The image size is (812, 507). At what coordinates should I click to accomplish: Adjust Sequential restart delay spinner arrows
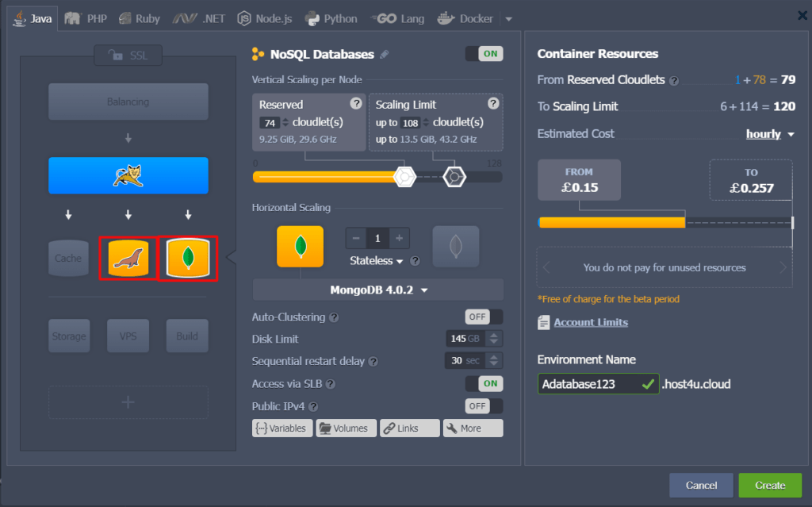(x=494, y=360)
